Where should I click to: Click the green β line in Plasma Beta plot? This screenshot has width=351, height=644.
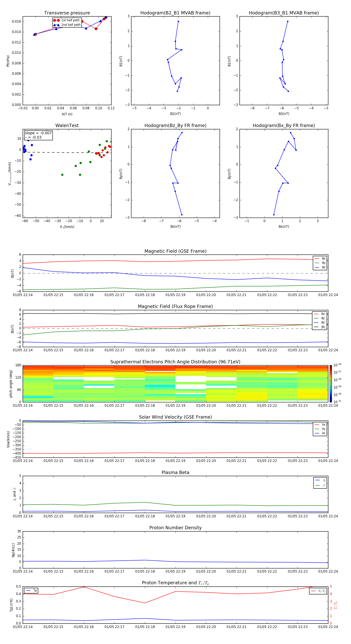(x=175, y=505)
